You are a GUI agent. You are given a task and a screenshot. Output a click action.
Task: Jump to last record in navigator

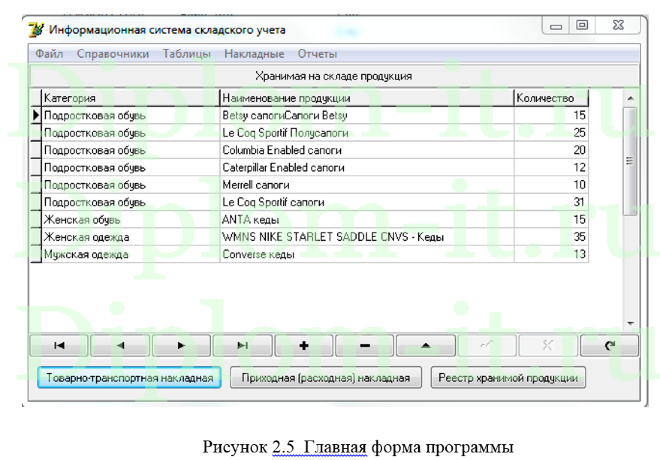tap(242, 345)
